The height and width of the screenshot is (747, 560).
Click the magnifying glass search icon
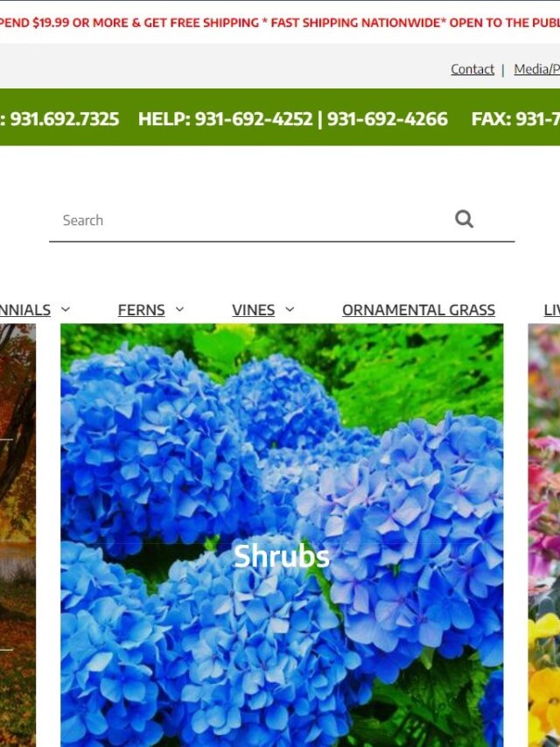click(x=464, y=220)
